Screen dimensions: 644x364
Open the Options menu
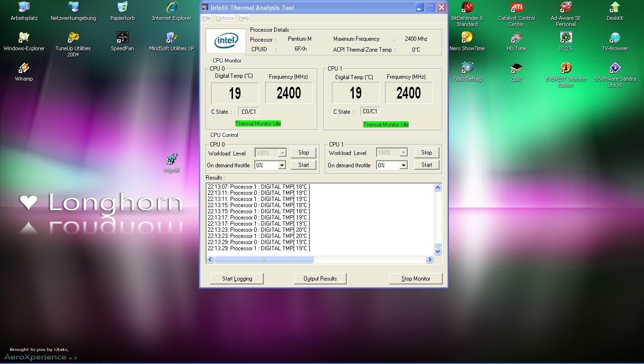[x=224, y=18]
